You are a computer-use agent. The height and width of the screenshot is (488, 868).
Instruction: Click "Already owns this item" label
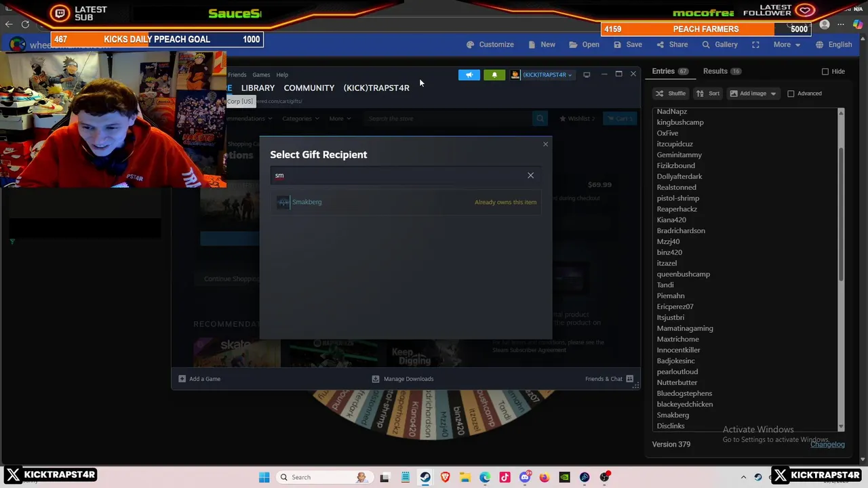click(505, 202)
